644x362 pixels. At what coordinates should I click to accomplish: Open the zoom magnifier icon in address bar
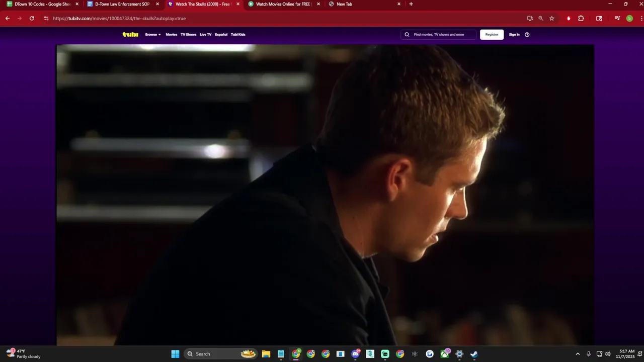(x=541, y=18)
